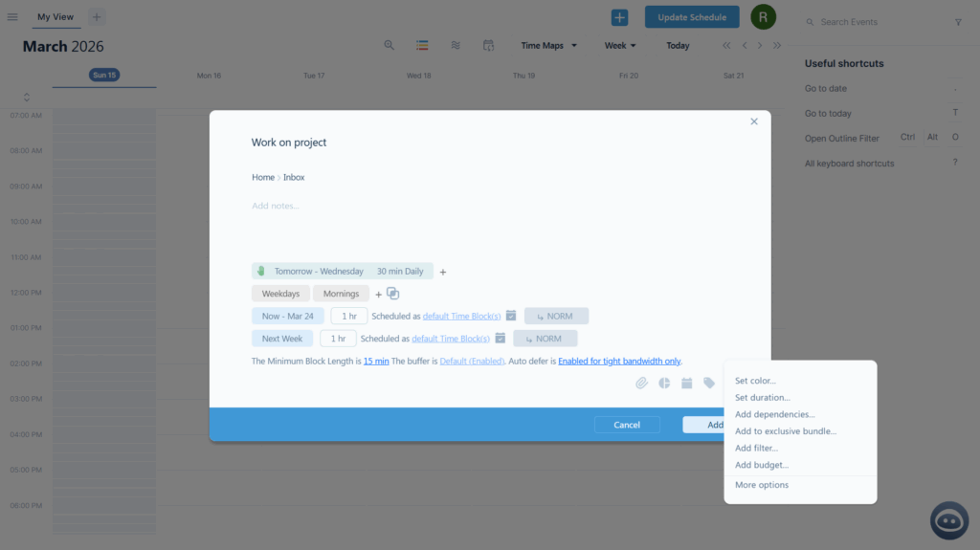Click the Now - Mar 24 range chip
Image resolution: width=980 pixels, height=550 pixels.
coord(287,317)
